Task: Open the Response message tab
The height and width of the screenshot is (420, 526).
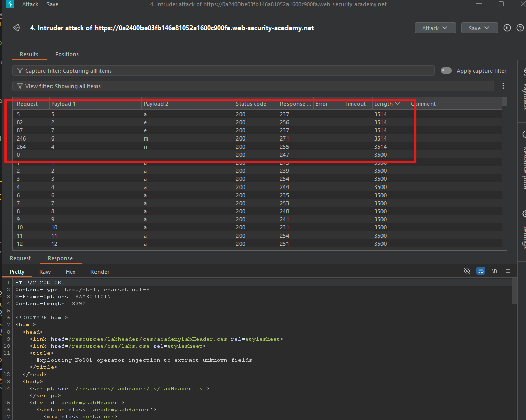Action: 60,258
